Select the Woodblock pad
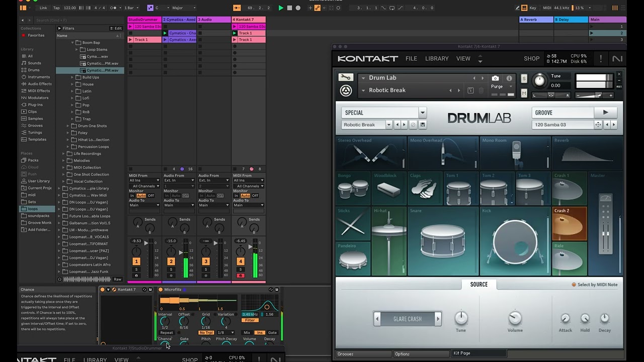 click(x=389, y=189)
